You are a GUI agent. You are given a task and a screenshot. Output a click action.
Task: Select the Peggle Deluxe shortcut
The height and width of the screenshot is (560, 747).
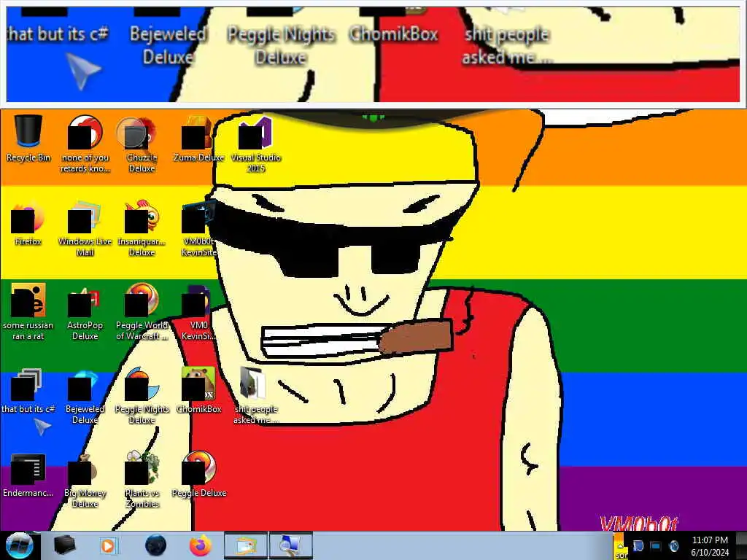point(198,474)
